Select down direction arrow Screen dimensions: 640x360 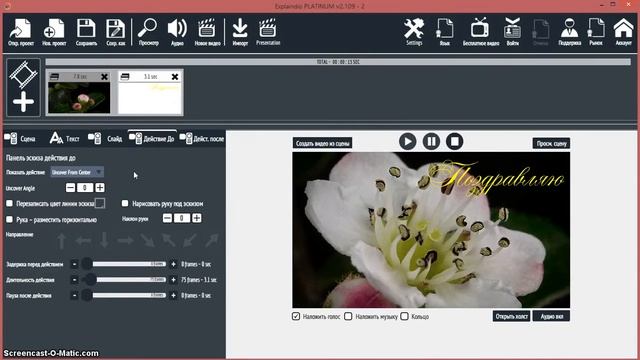click(104, 241)
